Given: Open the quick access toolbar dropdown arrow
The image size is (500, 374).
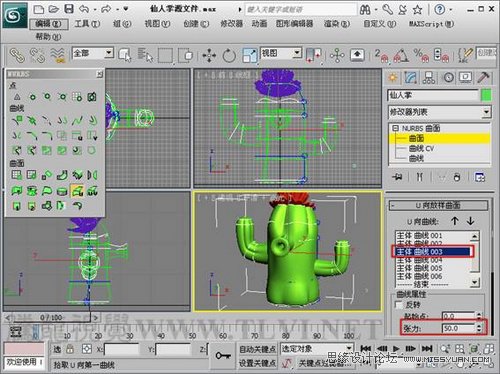Looking at the screenshot, I should click(125, 9).
